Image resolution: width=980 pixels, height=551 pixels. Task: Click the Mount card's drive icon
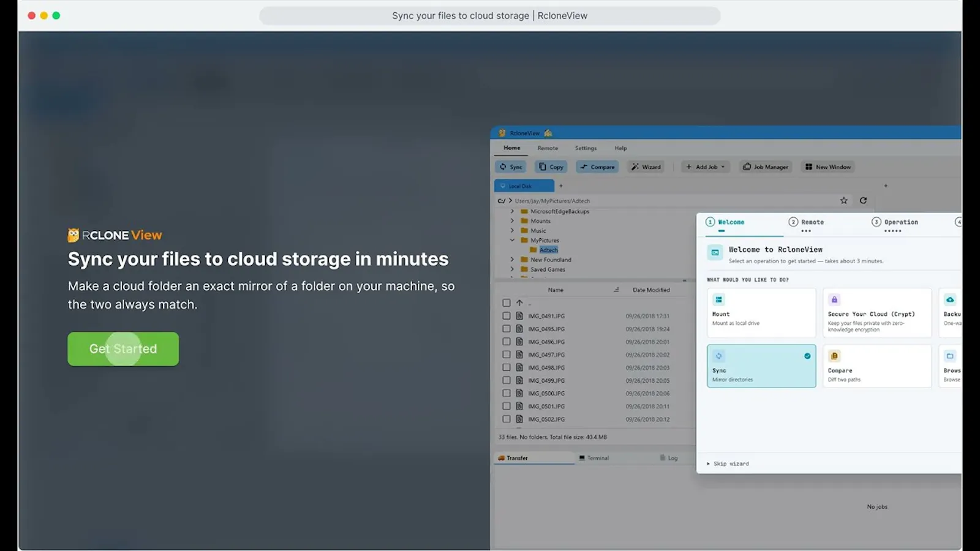[718, 299]
